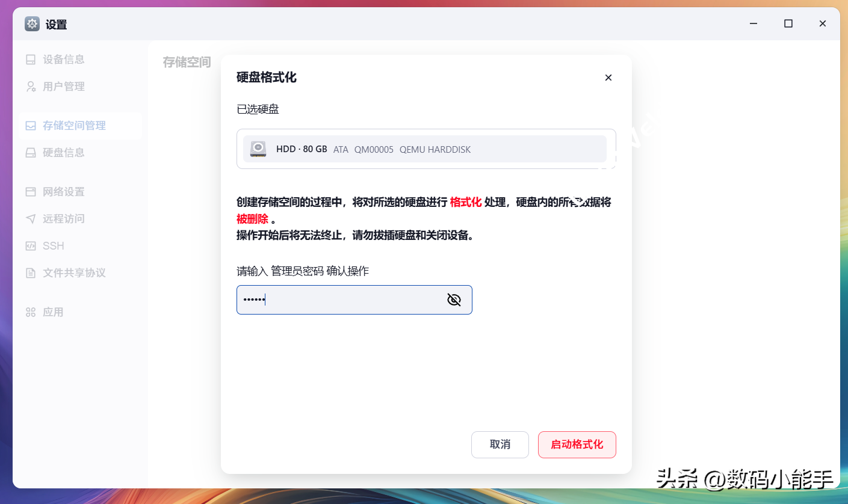Image resolution: width=848 pixels, height=504 pixels.
Task: Click the user management person icon
Action: tap(31, 87)
